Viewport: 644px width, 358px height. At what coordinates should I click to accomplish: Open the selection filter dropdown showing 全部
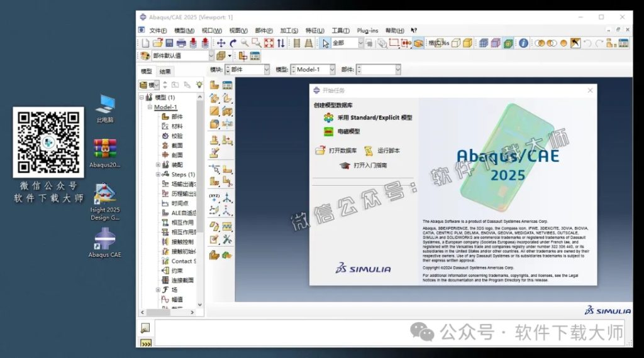347,43
